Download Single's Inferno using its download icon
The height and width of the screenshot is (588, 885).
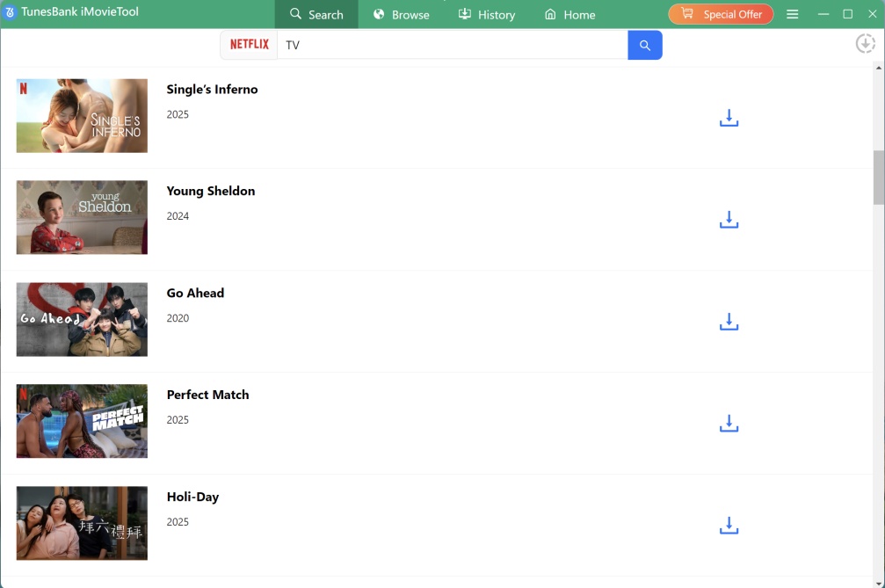pyautogui.click(x=729, y=119)
